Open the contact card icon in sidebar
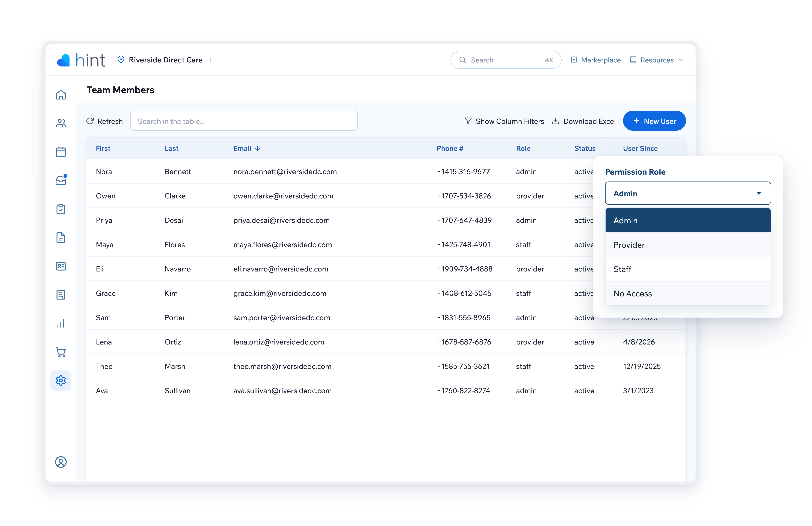812x526 pixels. tap(61, 266)
